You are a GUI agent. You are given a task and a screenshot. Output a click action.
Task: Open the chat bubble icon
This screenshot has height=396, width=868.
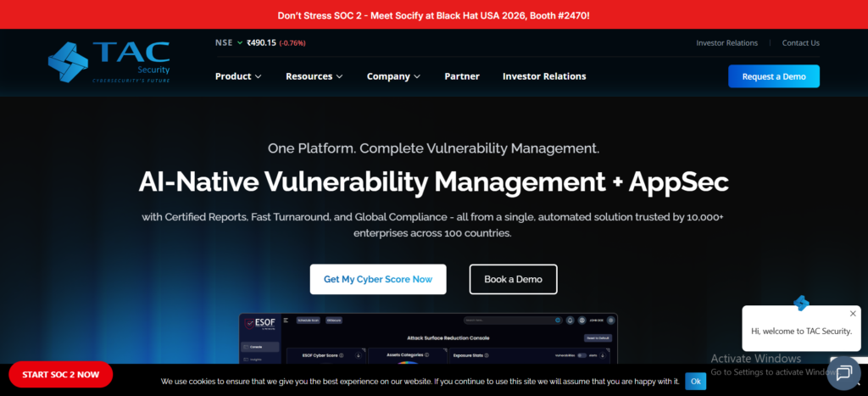(x=843, y=373)
